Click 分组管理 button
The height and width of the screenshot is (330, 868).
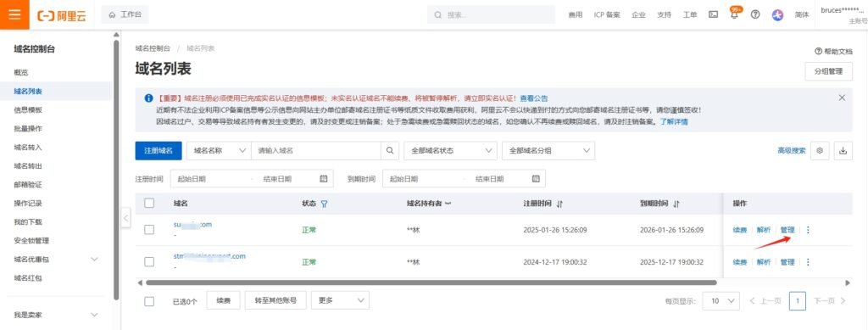pyautogui.click(x=828, y=71)
